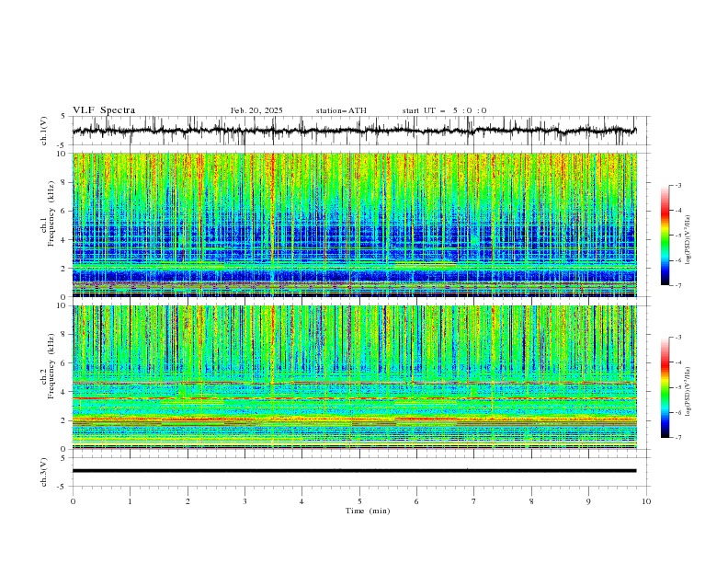Click the time axis tick label "0"
The height and width of the screenshot is (563, 728).
click(x=73, y=501)
